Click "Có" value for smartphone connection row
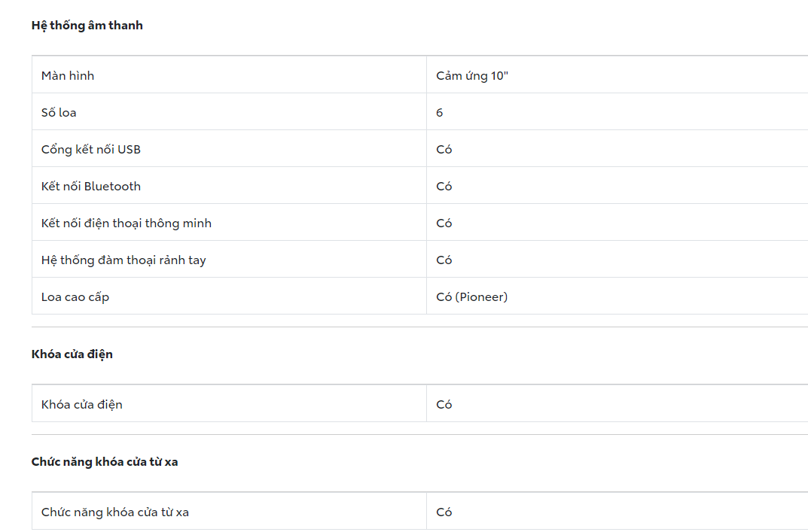The width and height of the screenshot is (808, 532). [x=444, y=223]
